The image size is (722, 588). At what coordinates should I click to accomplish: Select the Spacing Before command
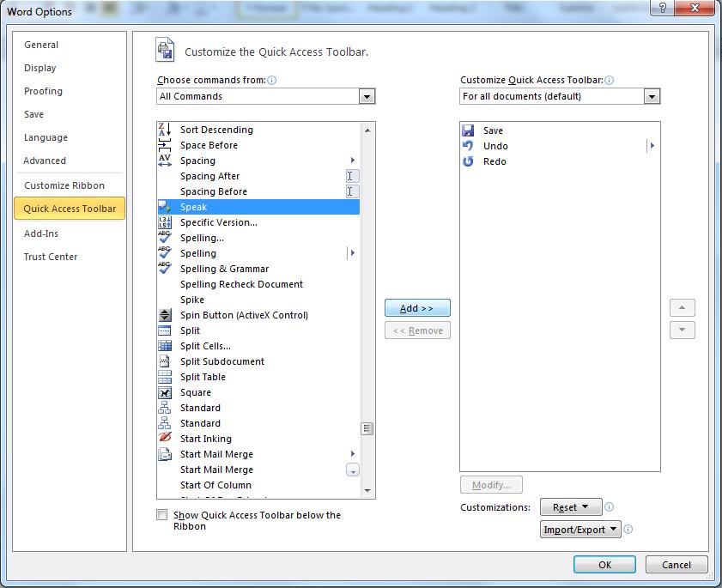pos(258,191)
